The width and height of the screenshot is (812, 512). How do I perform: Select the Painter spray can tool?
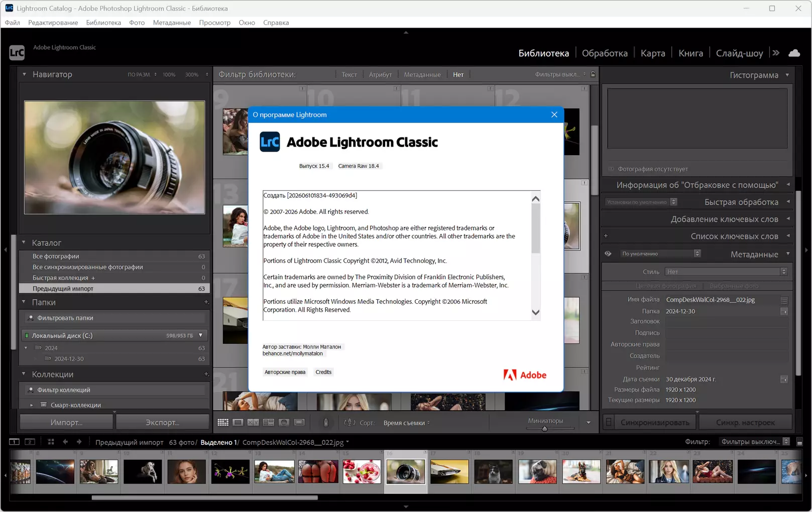click(326, 423)
